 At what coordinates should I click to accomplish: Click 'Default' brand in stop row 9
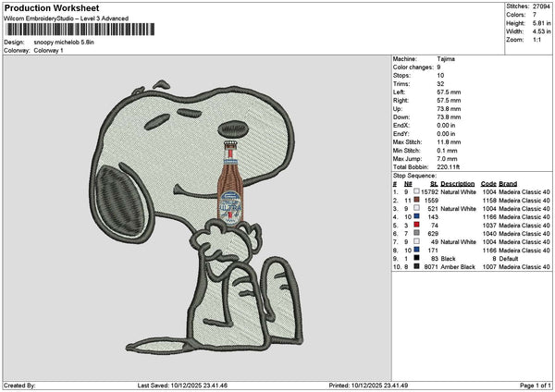[508, 258]
